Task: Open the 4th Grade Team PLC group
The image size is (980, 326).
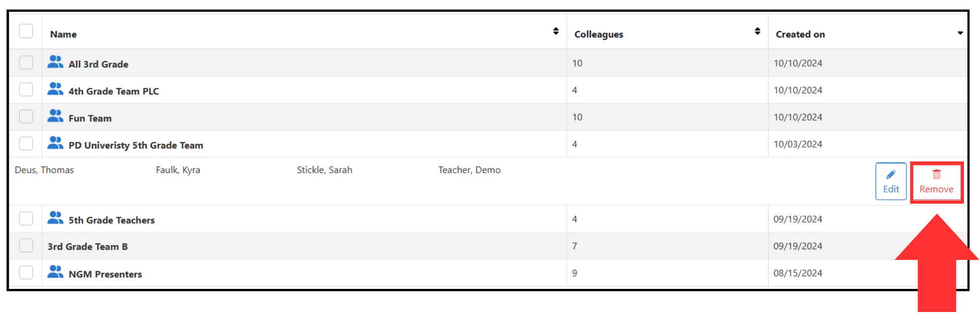Action: pyautogui.click(x=113, y=91)
